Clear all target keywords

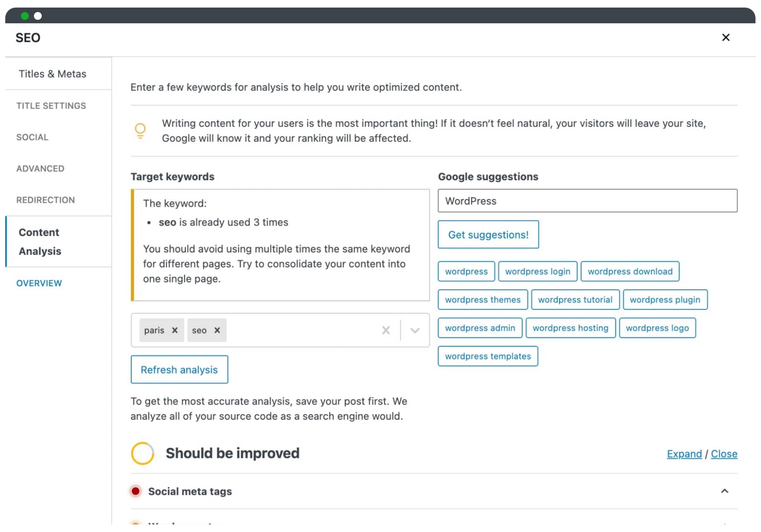[386, 330]
